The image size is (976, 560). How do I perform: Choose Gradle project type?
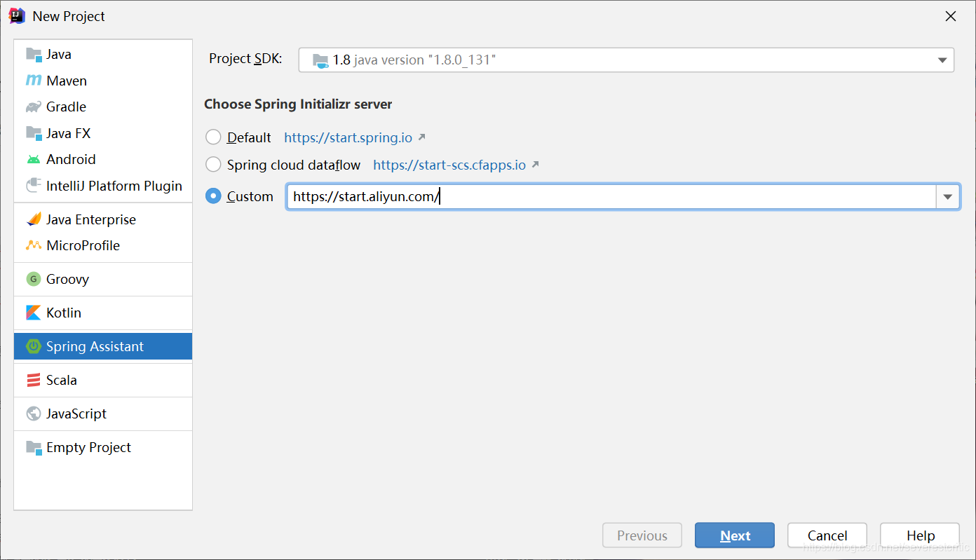[103, 107]
